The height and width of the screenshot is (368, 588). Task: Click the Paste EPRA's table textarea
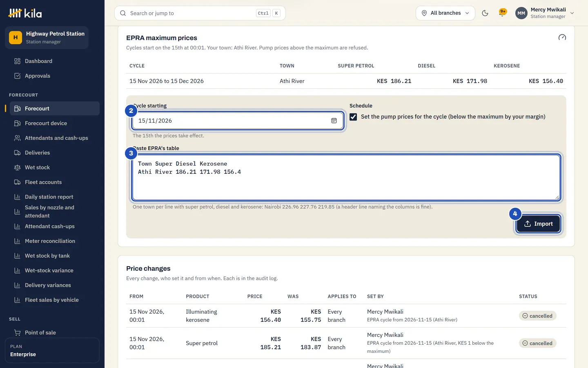[x=346, y=177]
